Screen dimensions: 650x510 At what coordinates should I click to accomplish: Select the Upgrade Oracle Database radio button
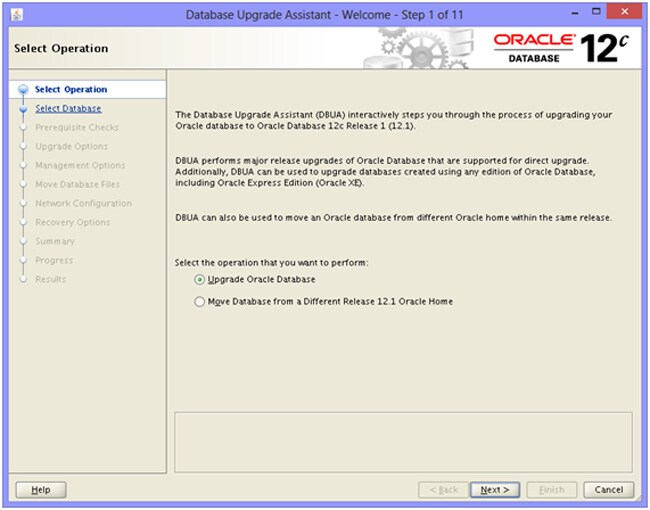click(199, 280)
